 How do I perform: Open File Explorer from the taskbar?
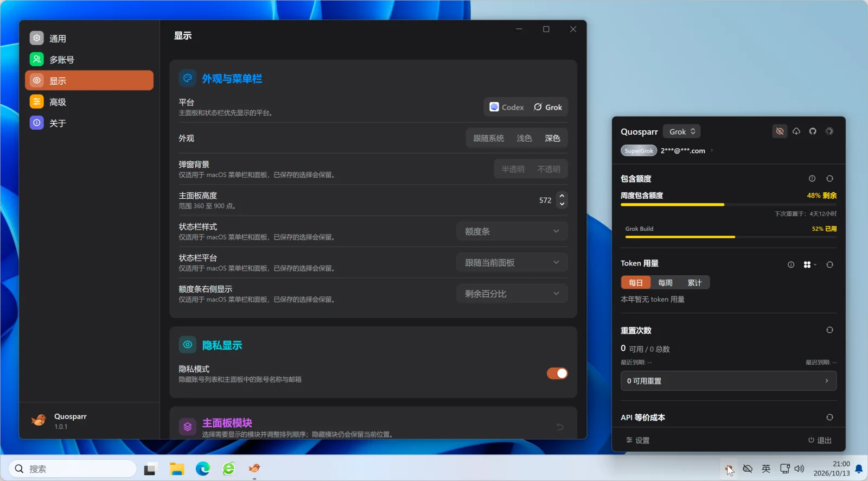pos(177,469)
